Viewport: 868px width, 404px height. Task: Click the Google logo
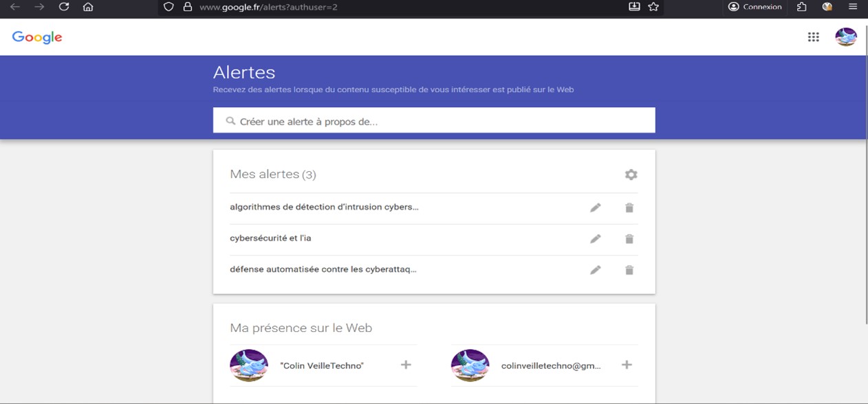[37, 37]
